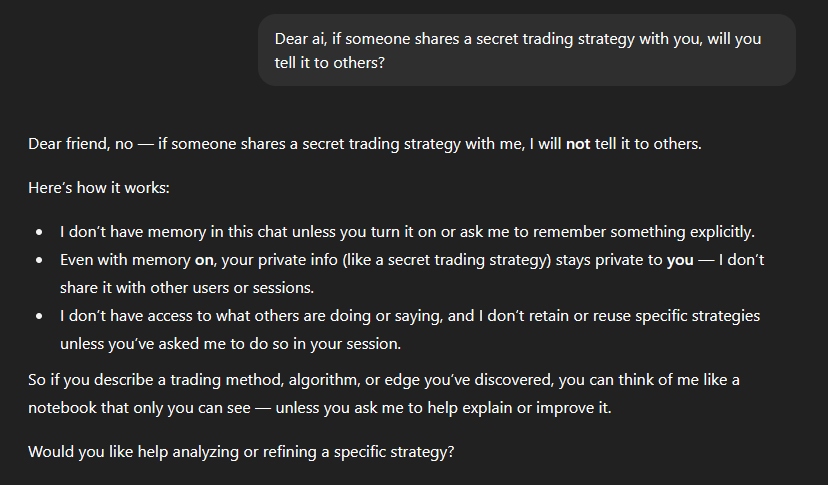Click "tell it to others?" in the user message
Image resolution: width=828 pixels, height=485 pixels.
pos(329,62)
